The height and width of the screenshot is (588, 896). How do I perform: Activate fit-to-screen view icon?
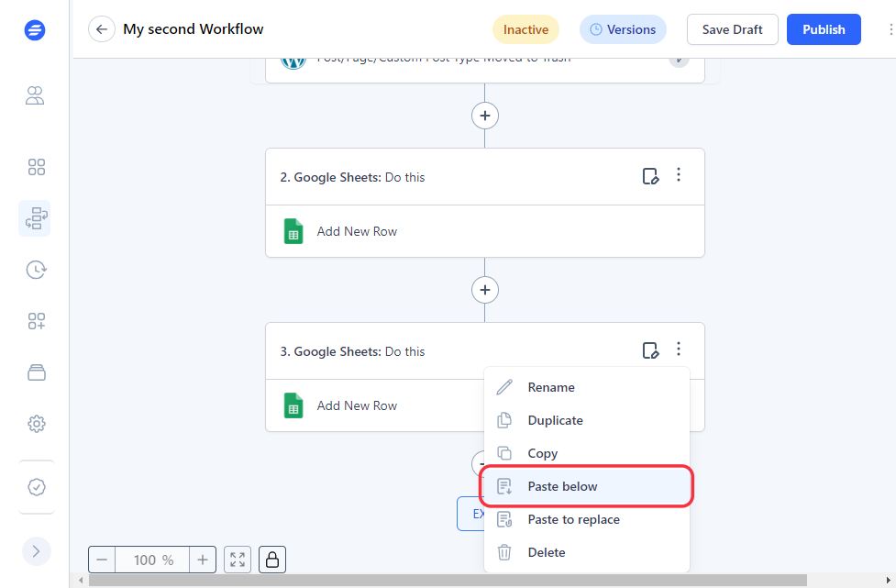237,560
